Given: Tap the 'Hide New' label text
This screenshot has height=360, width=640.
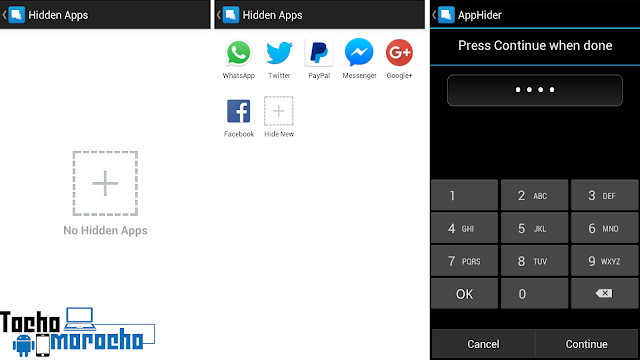Looking at the screenshot, I should coord(279,134).
